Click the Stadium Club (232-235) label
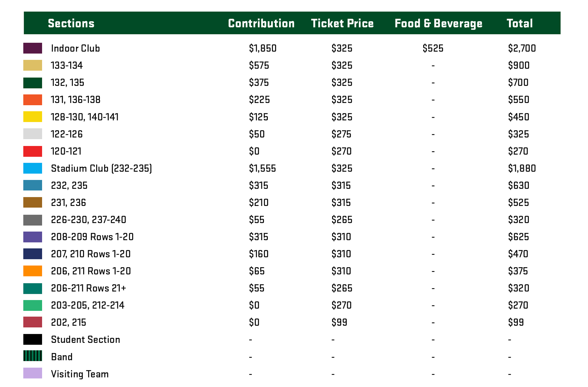The image size is (588, 387). click(101, 168)
